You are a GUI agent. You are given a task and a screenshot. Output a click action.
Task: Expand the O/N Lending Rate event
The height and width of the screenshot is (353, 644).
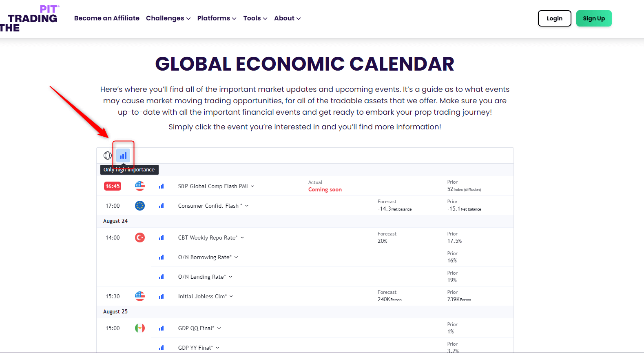pyautogui.click(x=205, y=277)
